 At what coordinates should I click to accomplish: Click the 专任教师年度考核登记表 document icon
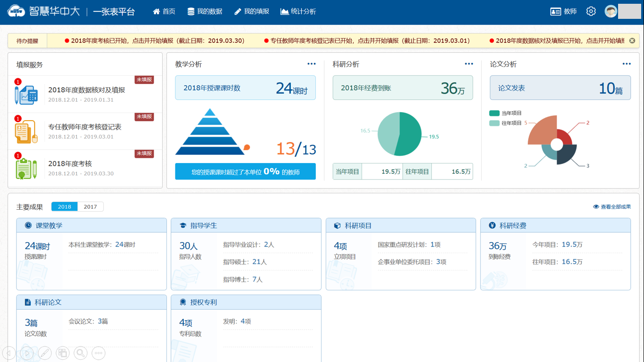coord(26,132)
